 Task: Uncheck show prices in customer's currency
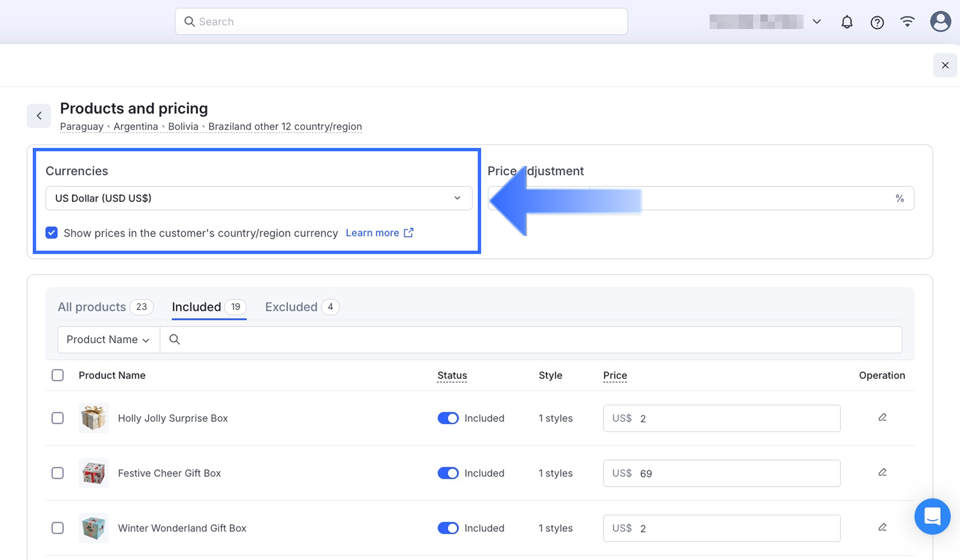coord(51,233)
